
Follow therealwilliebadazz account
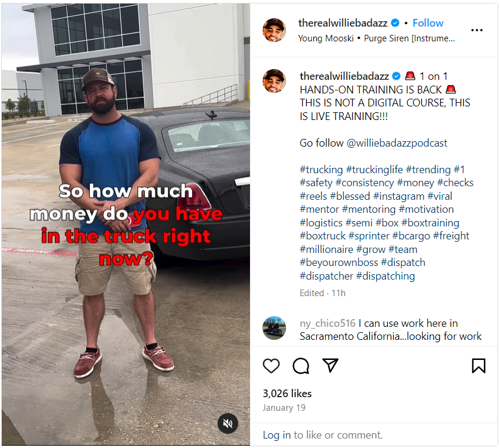click(x=428, y=23)
